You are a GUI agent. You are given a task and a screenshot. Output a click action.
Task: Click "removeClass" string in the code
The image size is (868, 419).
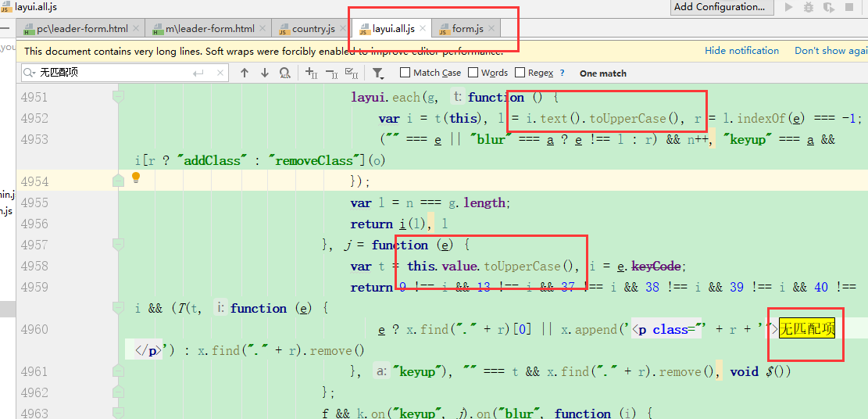[314, 161]
